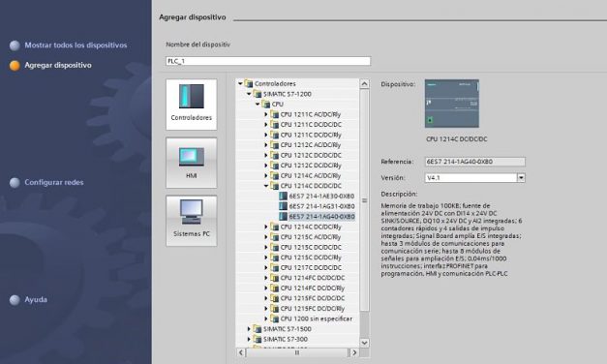Click the CPU 1214C AC/DC/Rly folder icon
Image resolution: width=607 pixels, height=364 pixels.
coord(275,176)
